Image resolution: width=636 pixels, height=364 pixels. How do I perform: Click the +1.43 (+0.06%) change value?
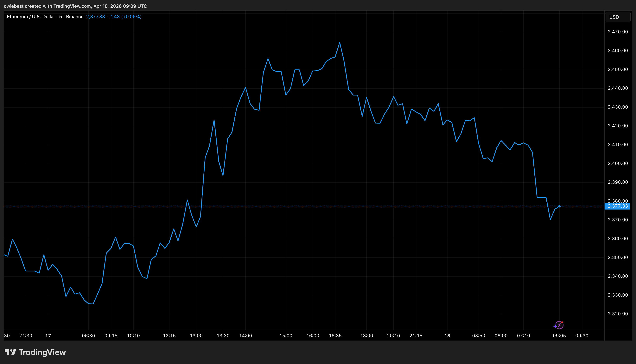[x=124, y=17]
